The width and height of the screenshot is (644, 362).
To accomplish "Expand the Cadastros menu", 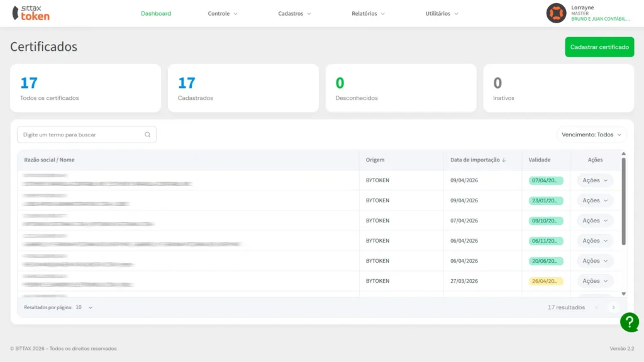I will coord(294,14).
